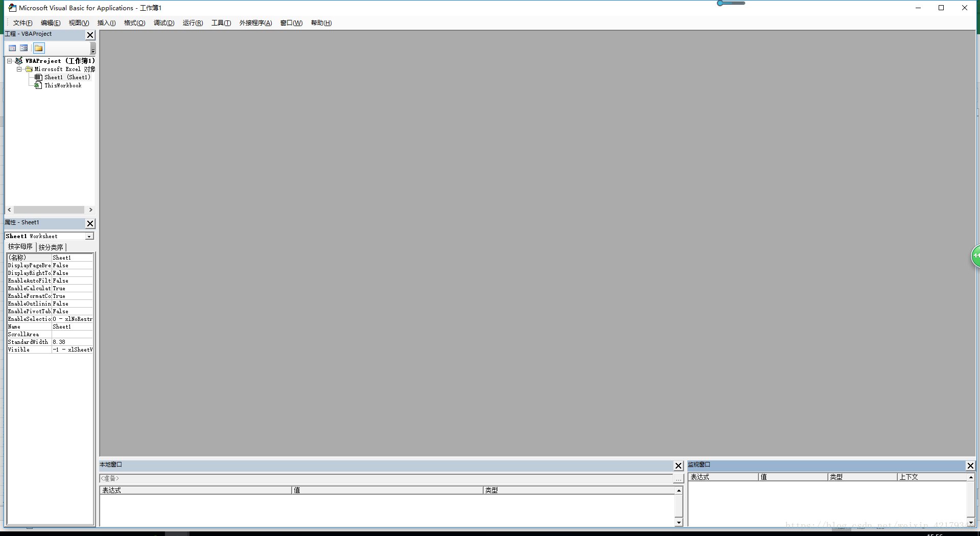
Task: Switch to the 按分类序 tab
Action: pyautogui.click(x=51, y=247)
